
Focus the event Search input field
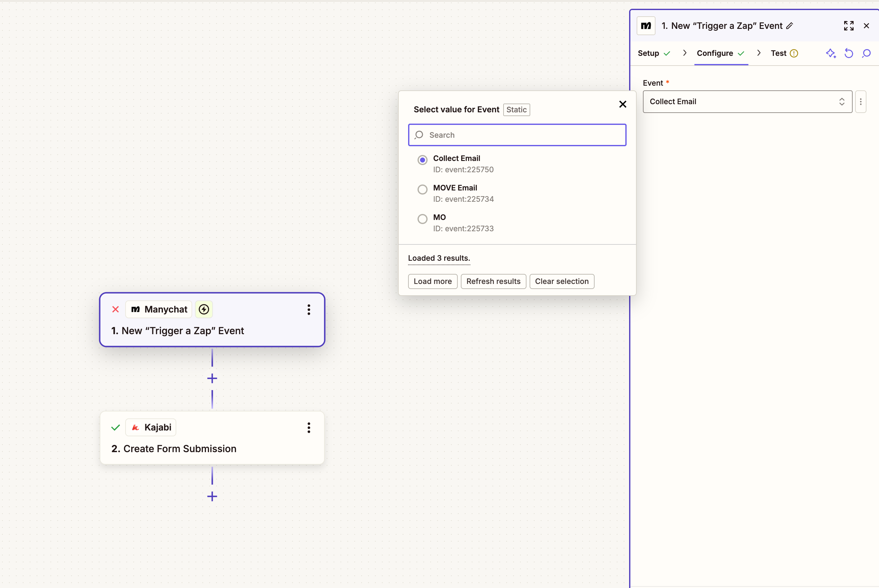click(517, 135)
